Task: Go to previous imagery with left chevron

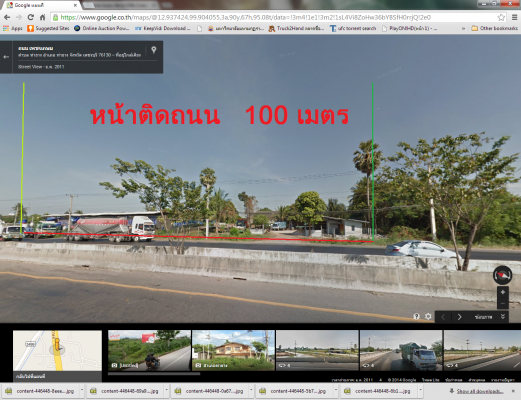Action: pos(443,317)
